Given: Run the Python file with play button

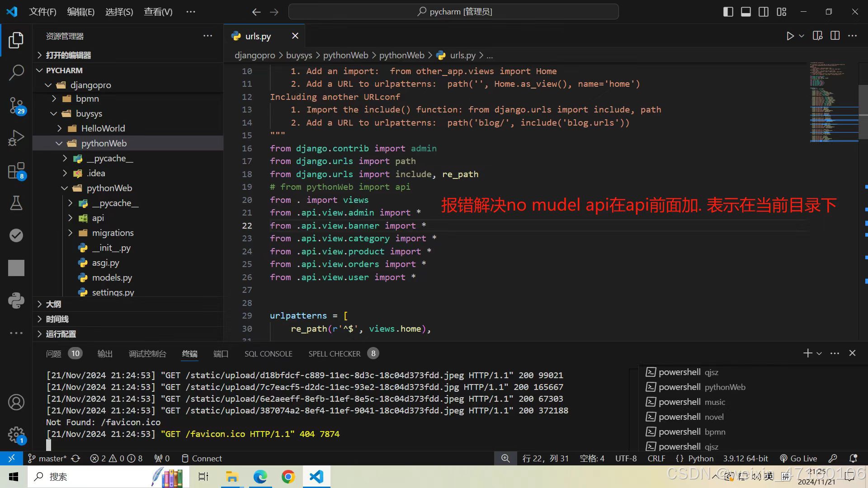Looking at the screenshot, I should click(x=790, y=36).
